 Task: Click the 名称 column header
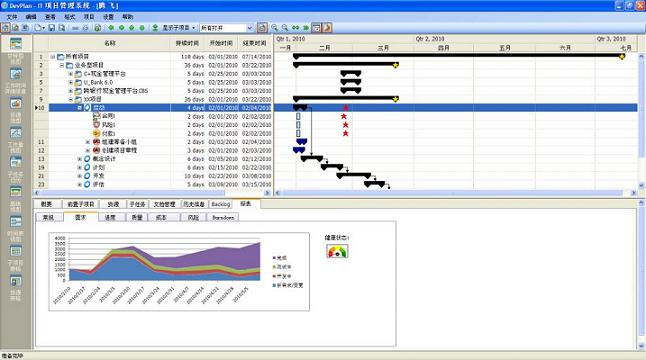pyautogui.click(x=110, y=43)
